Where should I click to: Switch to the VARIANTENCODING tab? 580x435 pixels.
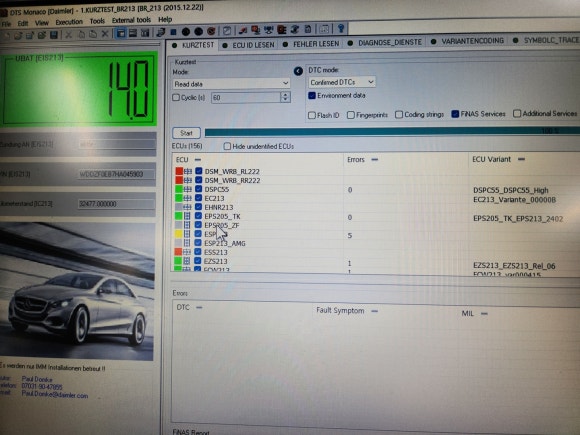(x=468, y=41)
